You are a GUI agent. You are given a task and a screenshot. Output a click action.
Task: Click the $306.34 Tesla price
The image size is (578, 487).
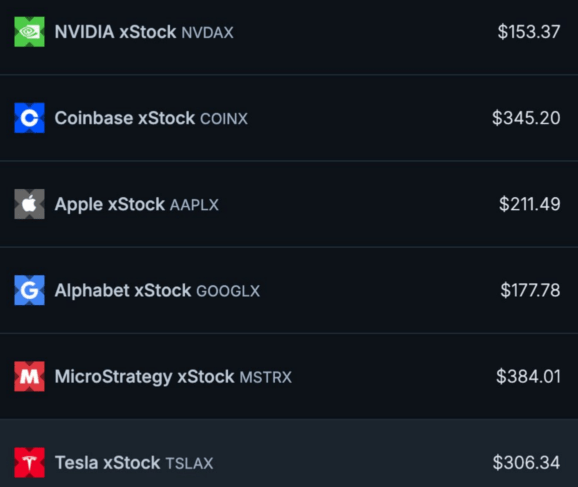click(526, 463)
